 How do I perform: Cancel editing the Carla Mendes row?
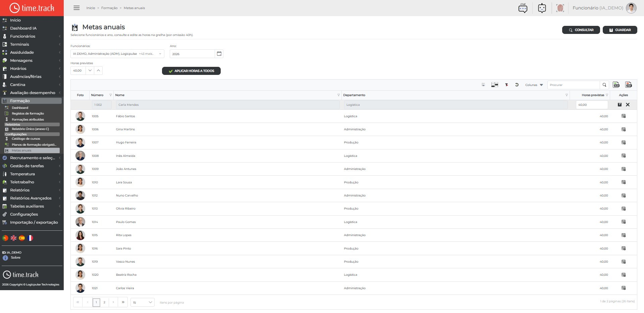(628, 105)
